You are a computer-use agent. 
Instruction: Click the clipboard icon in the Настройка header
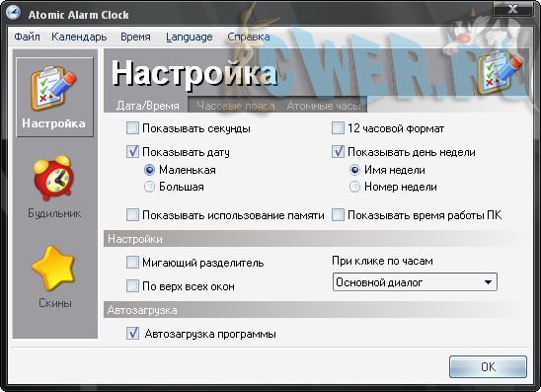[500, 72]
